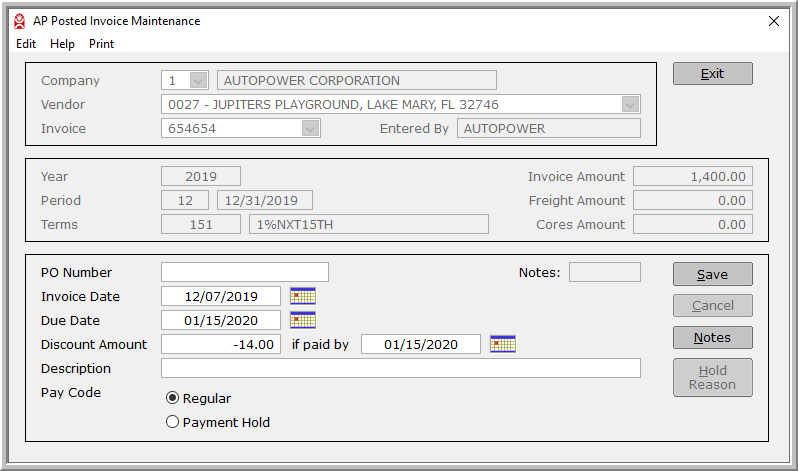Close the AP Posted Invoice Maintenance window
798x471 pixels.
[773, 21]
